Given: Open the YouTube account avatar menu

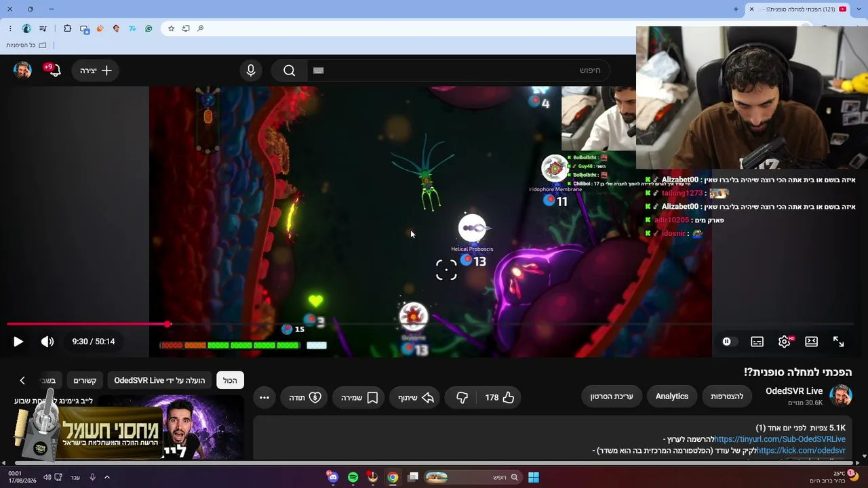Looking at the screenshot, I should [22, 70].
